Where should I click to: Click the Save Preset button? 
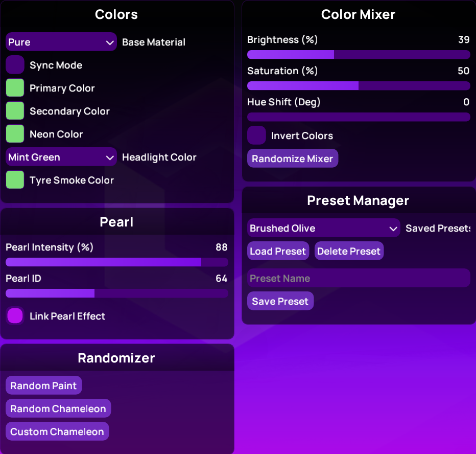[x=280, y=301]
